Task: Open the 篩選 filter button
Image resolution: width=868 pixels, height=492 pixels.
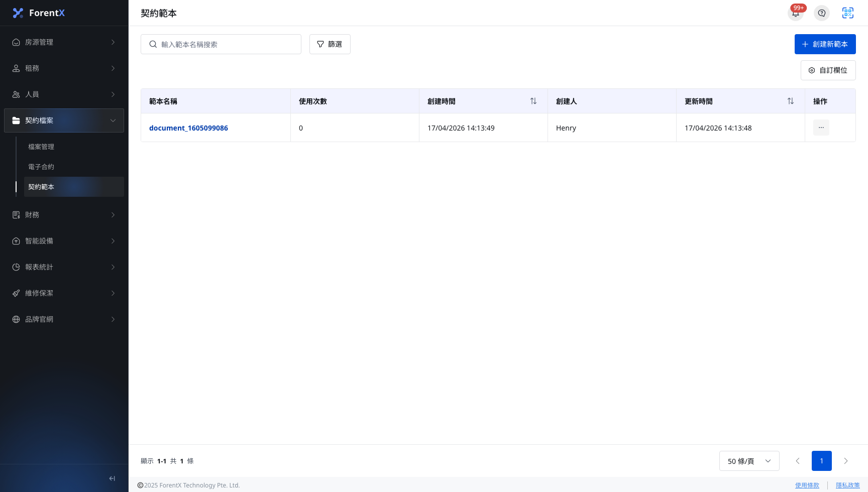Action: pyautogui.click(x=330, y=44)
